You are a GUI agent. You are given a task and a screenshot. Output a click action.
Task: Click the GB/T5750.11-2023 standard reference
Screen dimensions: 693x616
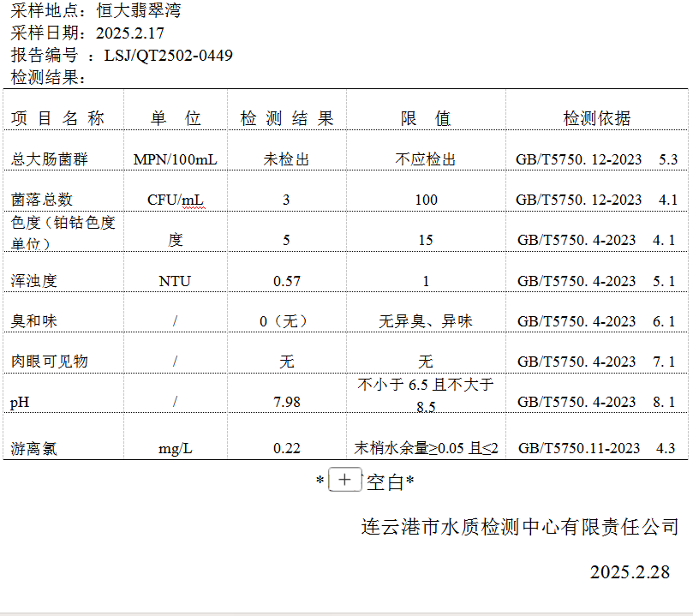click(579, 448)
